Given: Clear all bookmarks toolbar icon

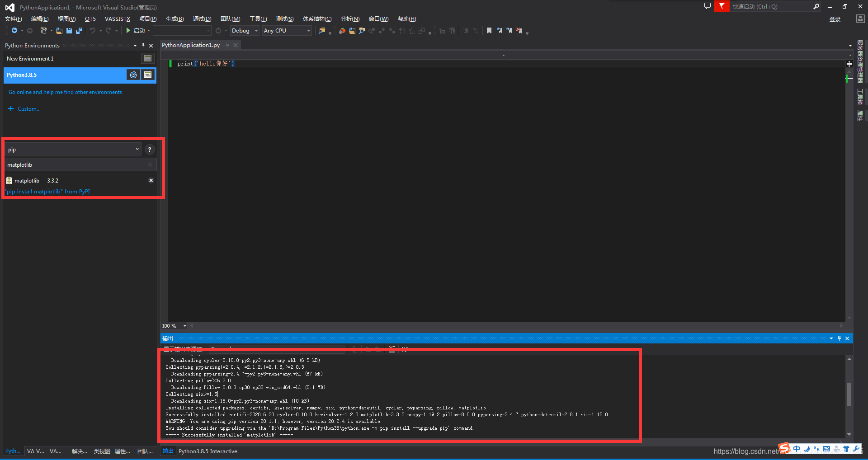Looking at the screenshot, I should [x=519, y=31].
